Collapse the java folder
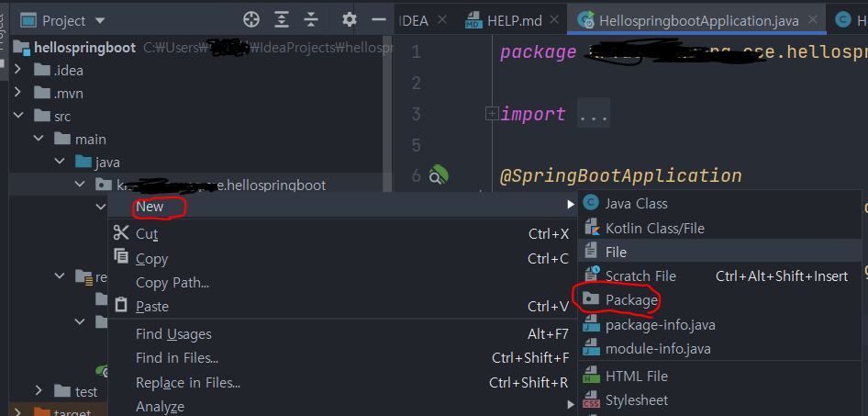Screen dimensions: 868x416 pos(60,163)
